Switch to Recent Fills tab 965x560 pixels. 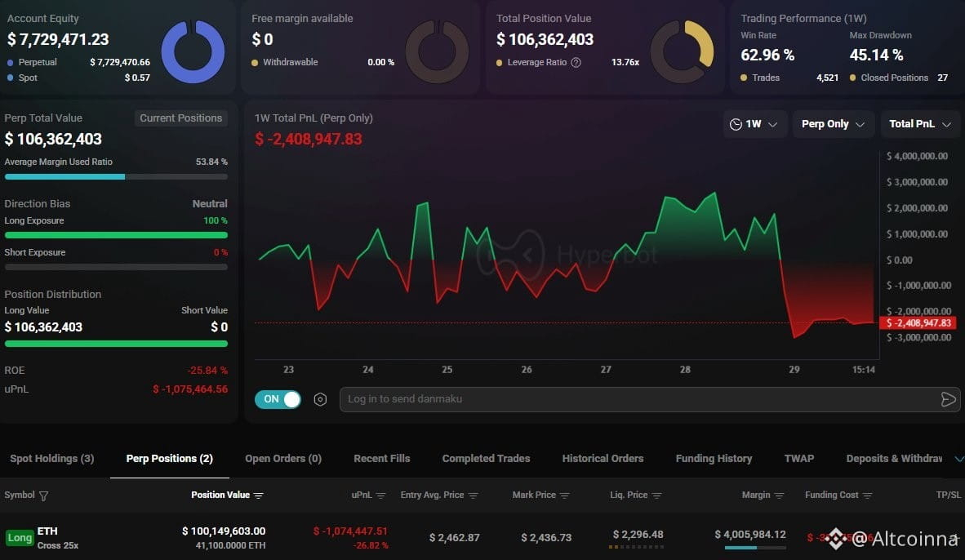point(381,459)
